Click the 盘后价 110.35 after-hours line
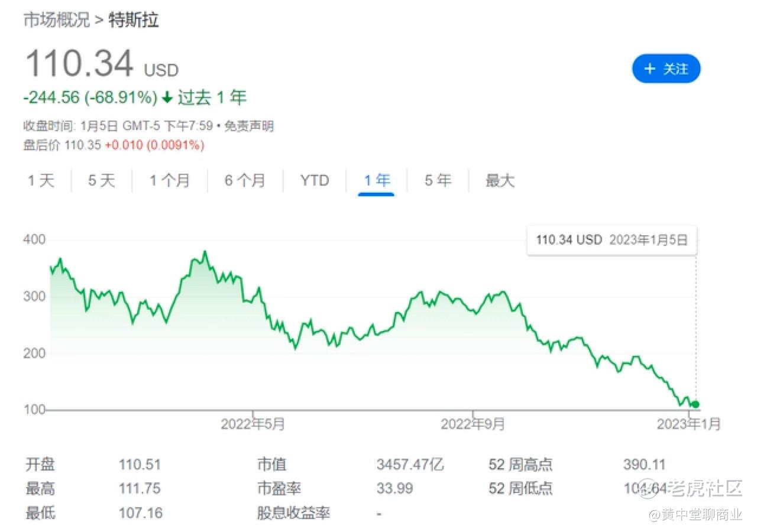This screenshot has width=757, height=532. point(114,145)
